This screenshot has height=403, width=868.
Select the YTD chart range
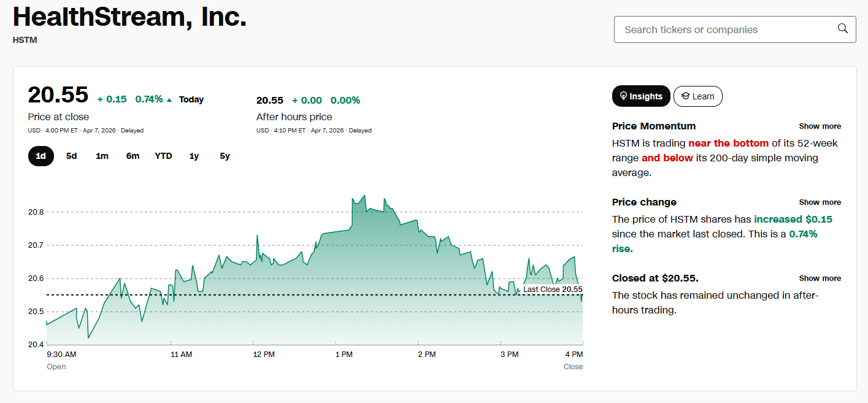point(163,156)
